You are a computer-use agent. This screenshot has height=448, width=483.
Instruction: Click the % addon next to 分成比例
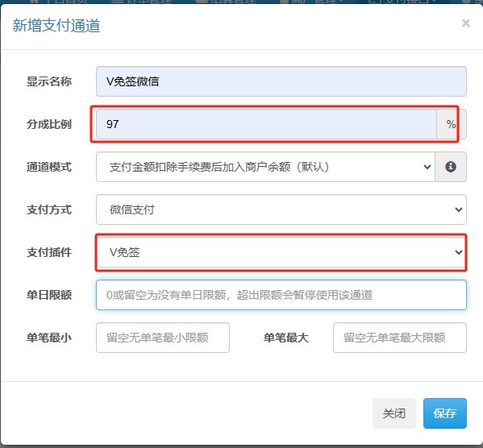(452, 124)
